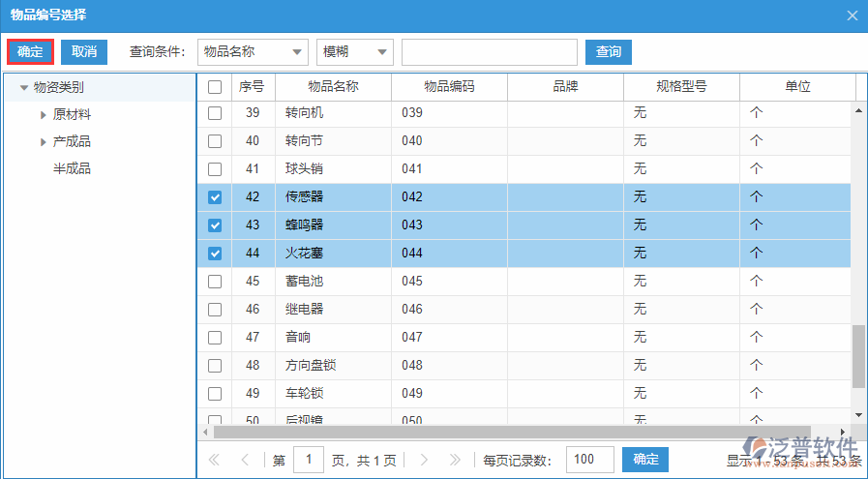Uncheck the row 42 传感器 checkbox

click(215, 197)
